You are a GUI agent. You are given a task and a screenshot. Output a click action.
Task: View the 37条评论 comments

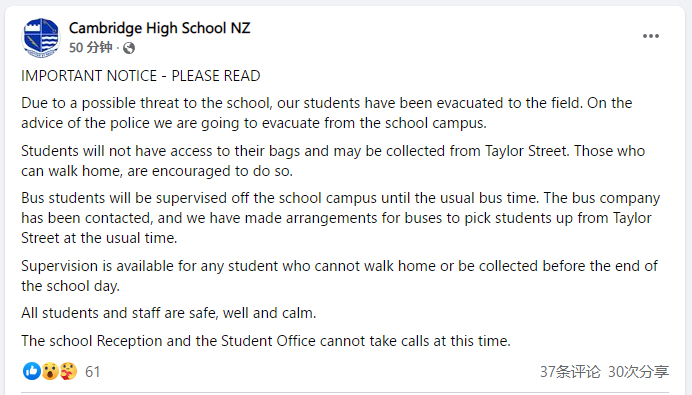pyautogui.click(x=570, y=372)
